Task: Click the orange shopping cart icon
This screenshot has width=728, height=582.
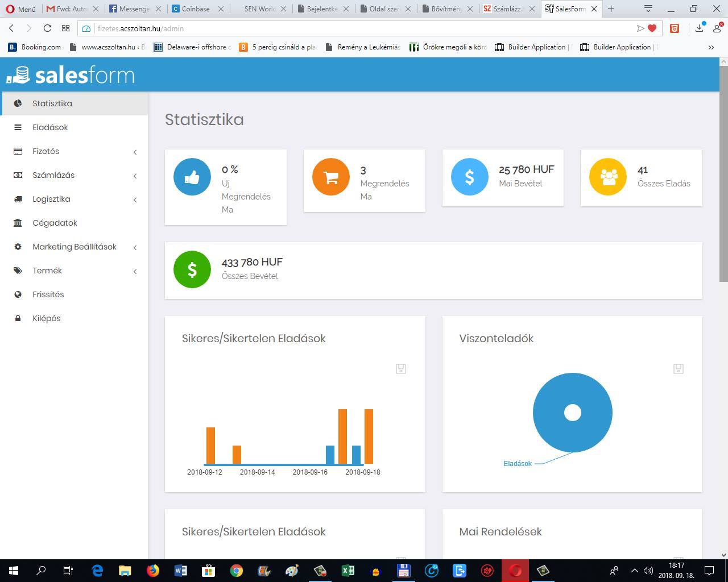Action: [330, 177]
